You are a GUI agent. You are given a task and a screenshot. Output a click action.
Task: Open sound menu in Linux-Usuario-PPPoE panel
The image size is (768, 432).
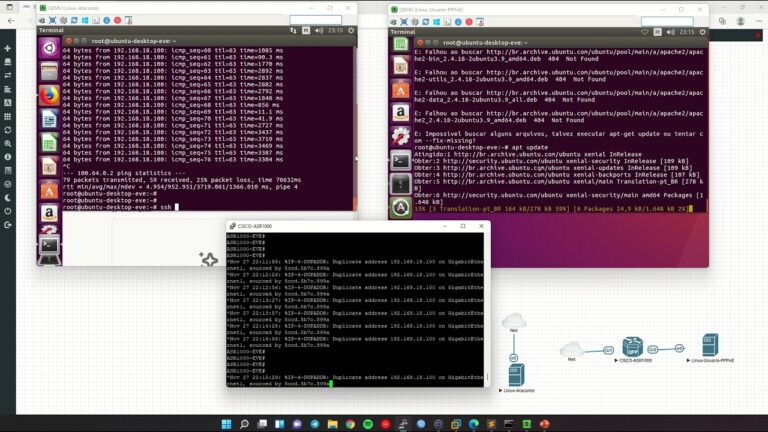671,32
